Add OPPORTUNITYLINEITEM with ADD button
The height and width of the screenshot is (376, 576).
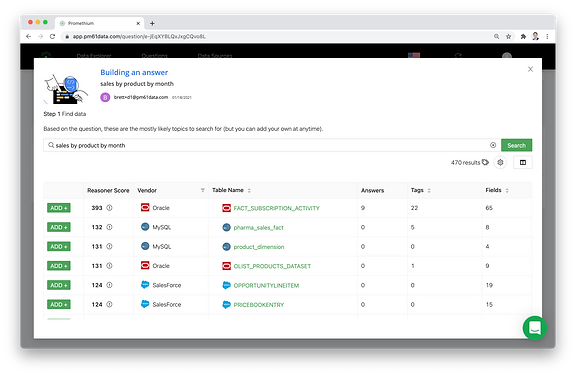(59, 285)
